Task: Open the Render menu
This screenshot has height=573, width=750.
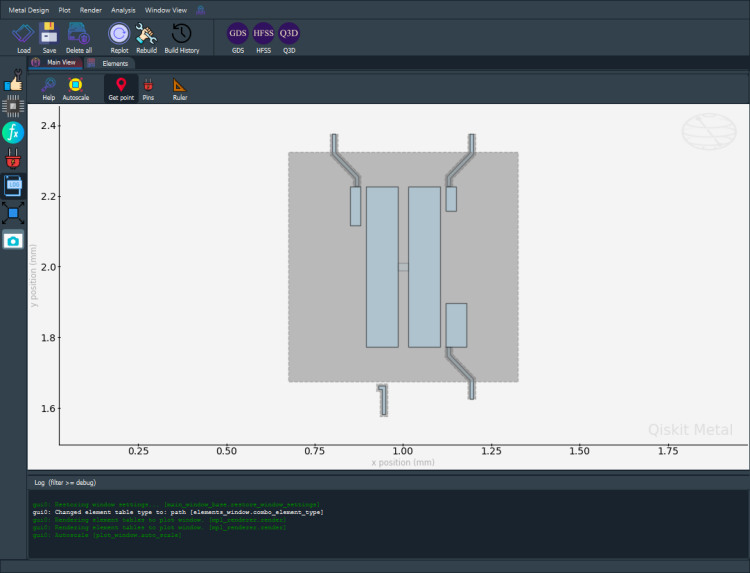Action: pyautogui.click(x=90, y=10)
